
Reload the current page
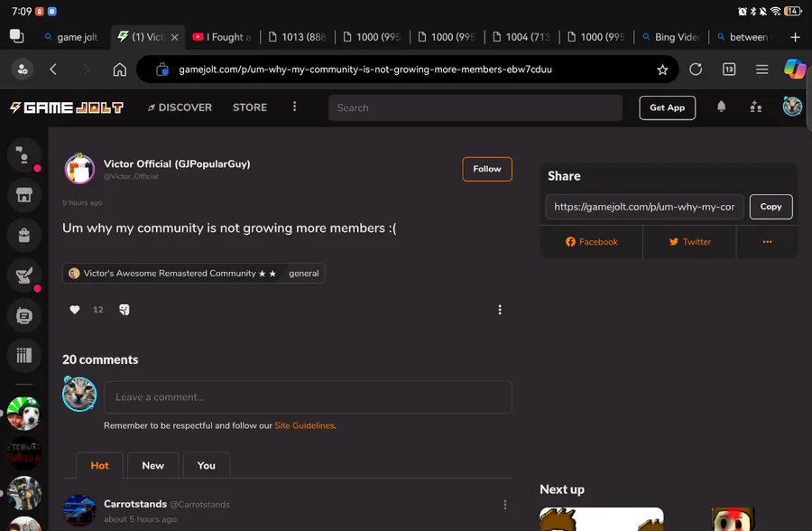[x=696, y=69]
